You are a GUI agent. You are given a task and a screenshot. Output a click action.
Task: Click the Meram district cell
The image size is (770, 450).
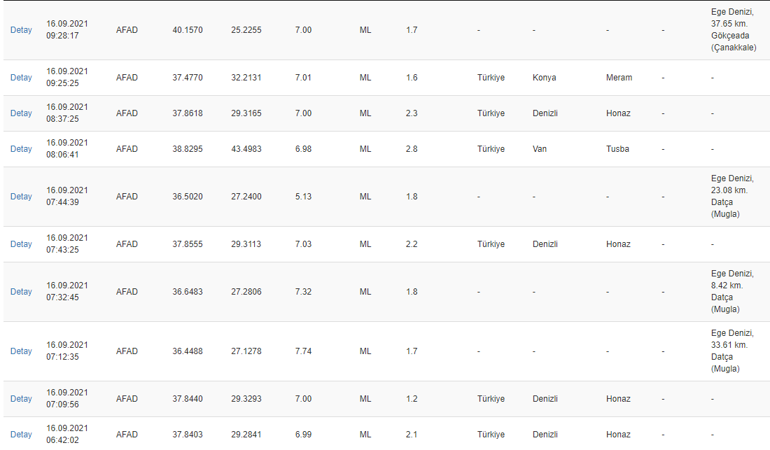[619, 78]
